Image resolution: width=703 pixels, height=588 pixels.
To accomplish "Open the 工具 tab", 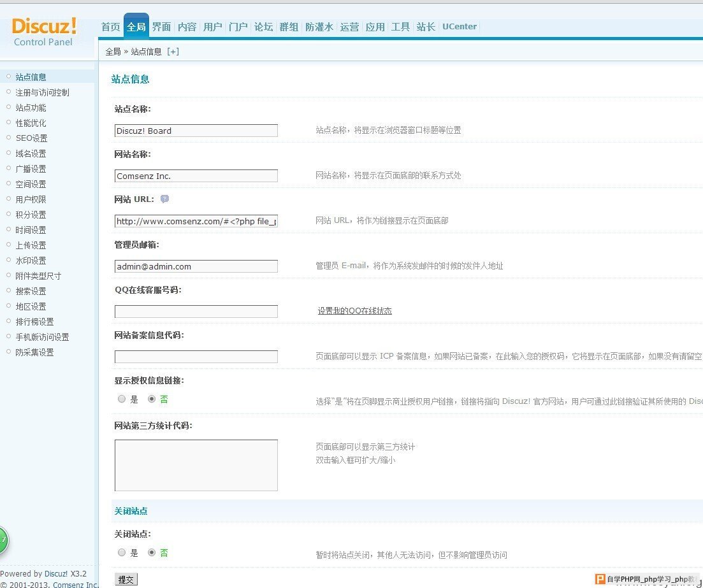I will (x=400, y=27).
